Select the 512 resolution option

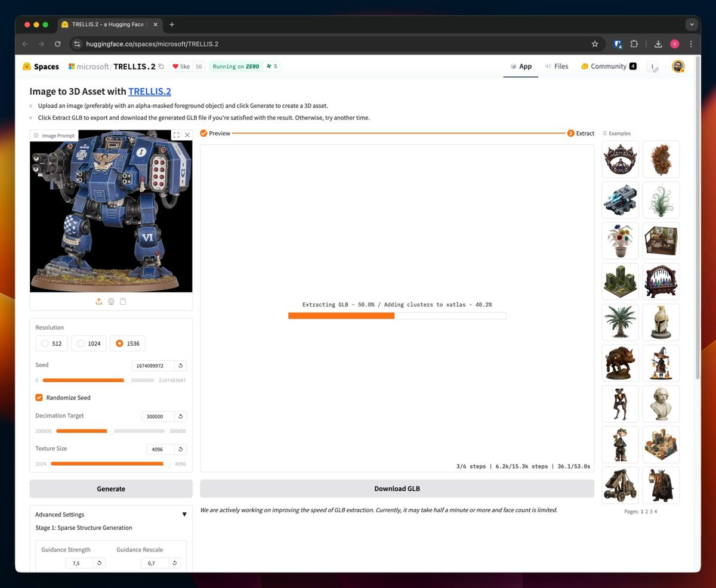point(51,343)
